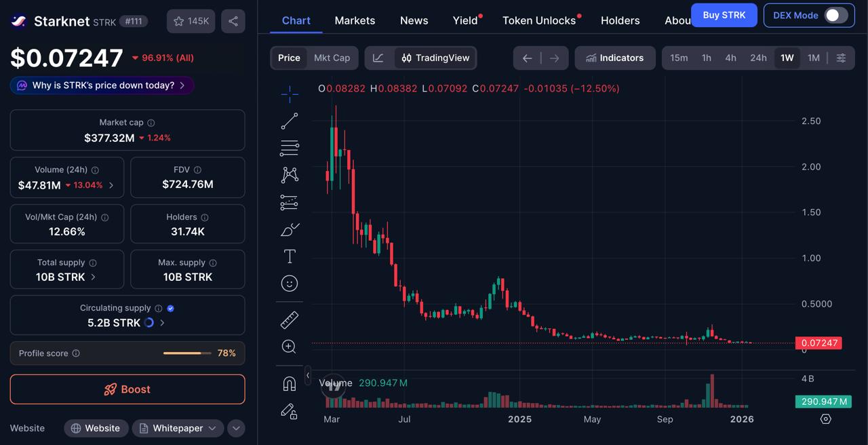Click the zoom in magnifier tool
Image resolution: width=868 pixels, height=445 pixels.
290,347
